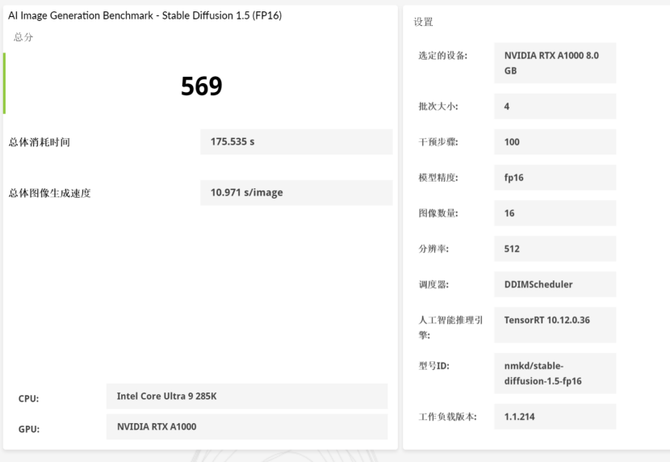Click the model precision fp16 field
The image size is (670, 462).
coord(554,178)
